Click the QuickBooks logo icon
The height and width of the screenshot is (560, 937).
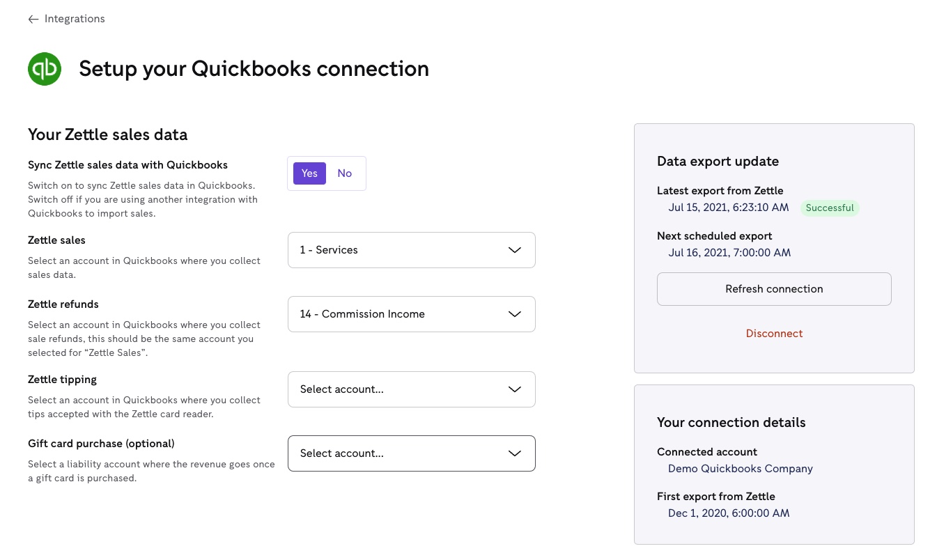[45, 68]
